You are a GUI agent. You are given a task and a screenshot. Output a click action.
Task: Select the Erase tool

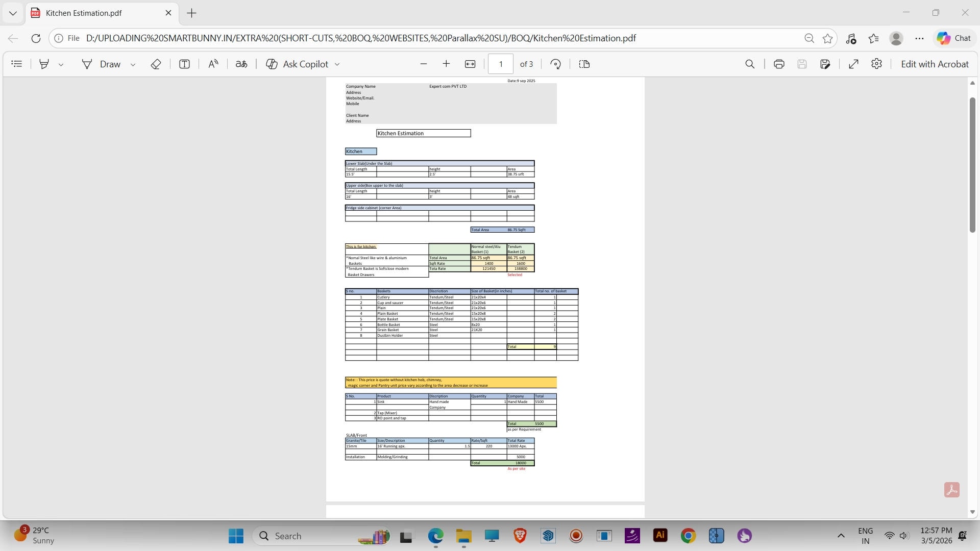pyautogui.click(x=156, y=64)
